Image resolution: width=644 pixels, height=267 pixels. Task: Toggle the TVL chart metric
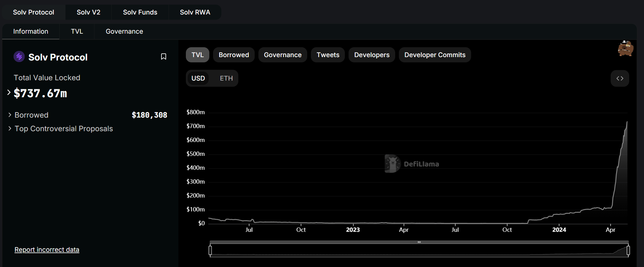(x=197, y=55)
